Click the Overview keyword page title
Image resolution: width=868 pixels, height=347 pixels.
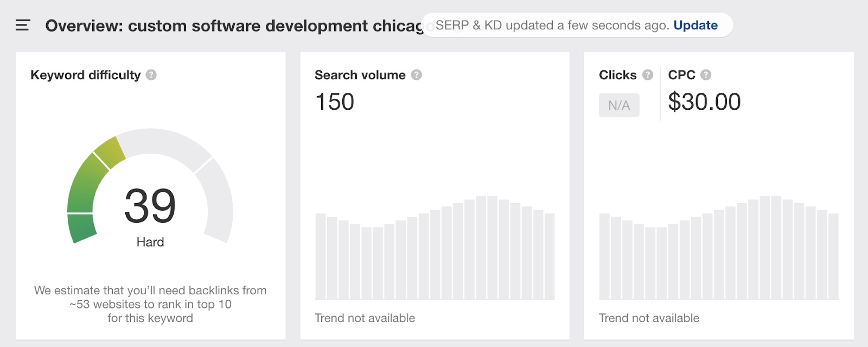[x=233, y=26]
